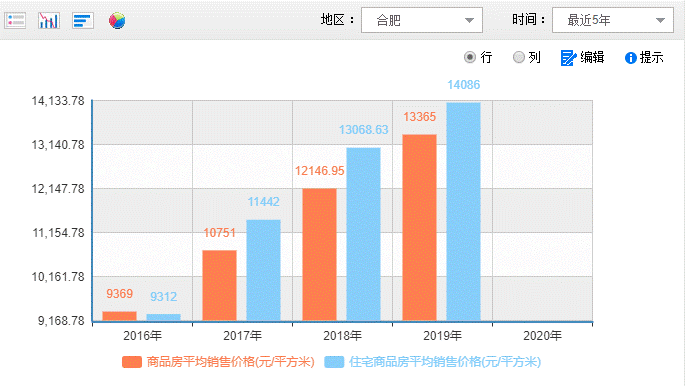Click the orange 2016年 bar with value 9369
Viewport: 687px width, 386px height.
pyautogui.click(x=120, y=316)
